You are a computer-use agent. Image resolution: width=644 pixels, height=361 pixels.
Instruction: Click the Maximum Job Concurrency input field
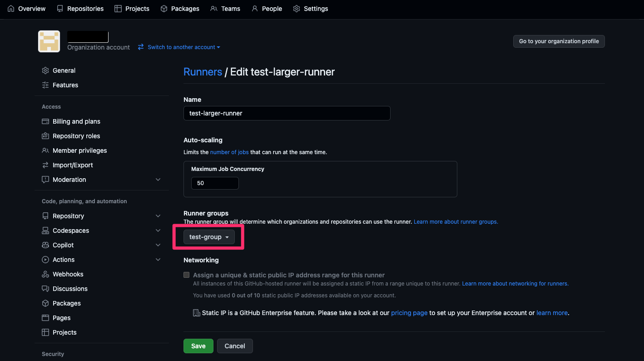click(214, 183)
